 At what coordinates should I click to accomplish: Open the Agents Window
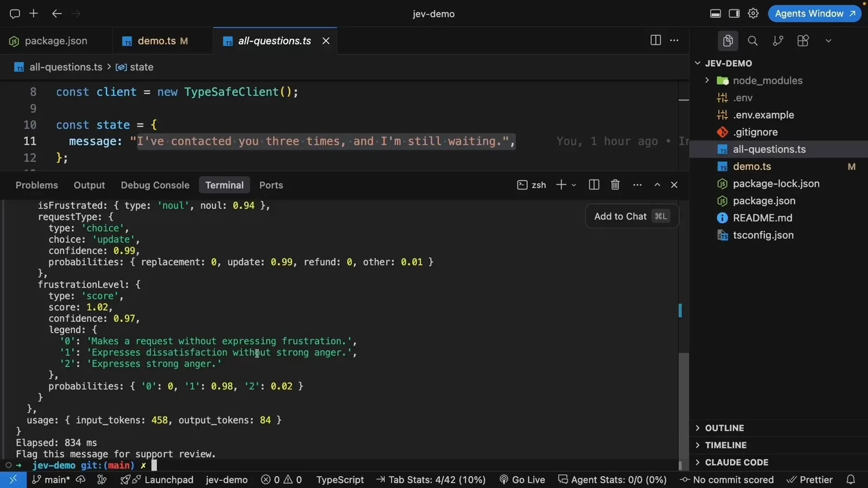coord(814,14)
